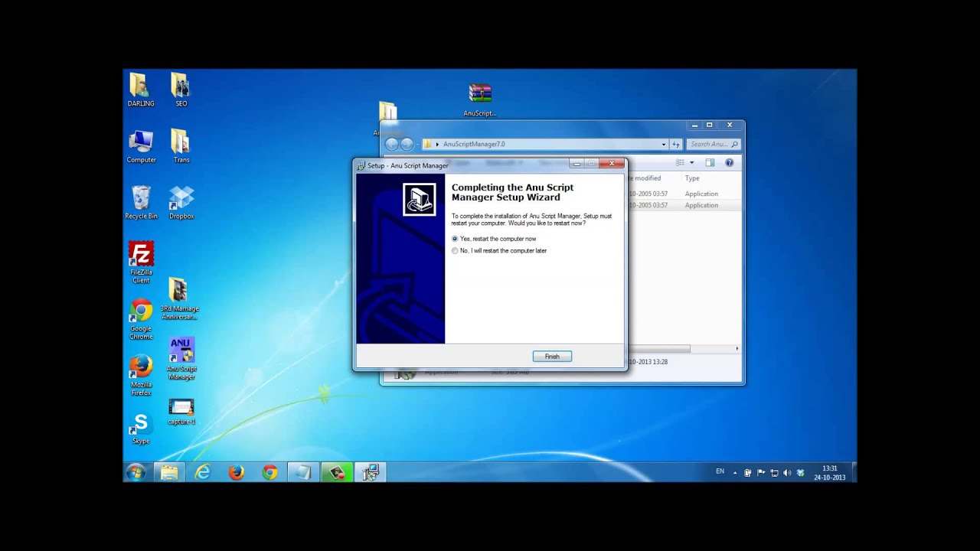Click the Explorer refresh button
The width and height of the screenshot is (980, 551).
point(676,144)
